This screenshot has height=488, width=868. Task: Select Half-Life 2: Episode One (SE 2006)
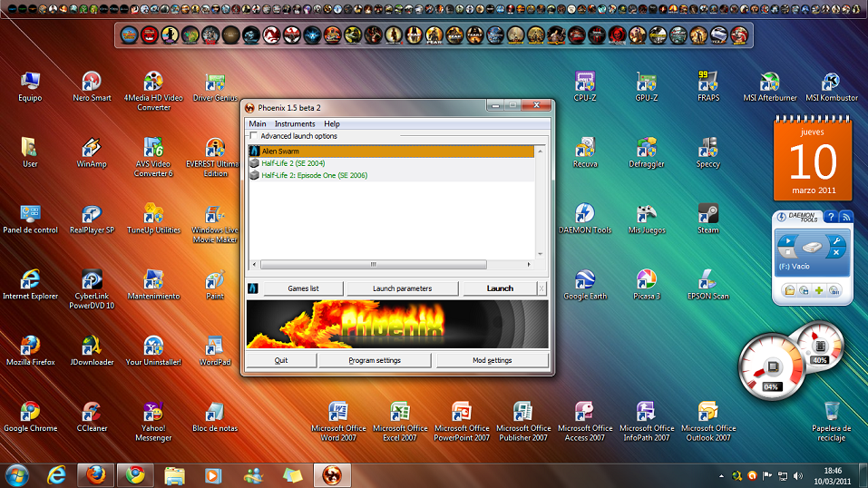coord(392,175)
